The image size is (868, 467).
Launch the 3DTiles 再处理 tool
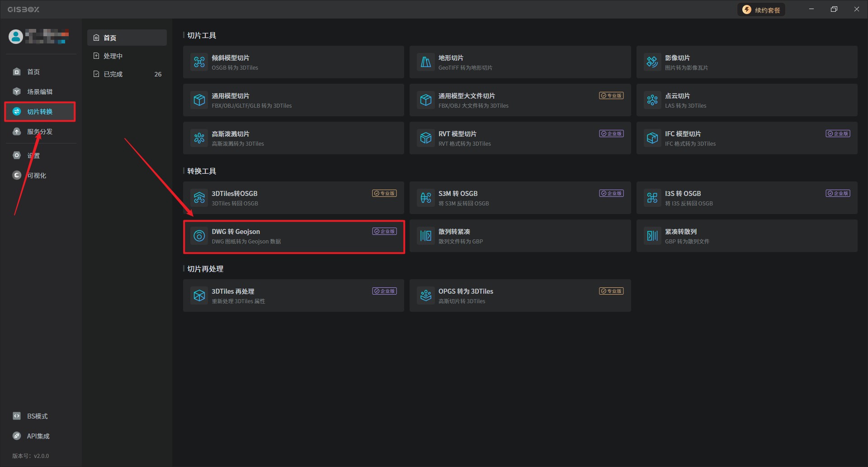click(293, 295)
